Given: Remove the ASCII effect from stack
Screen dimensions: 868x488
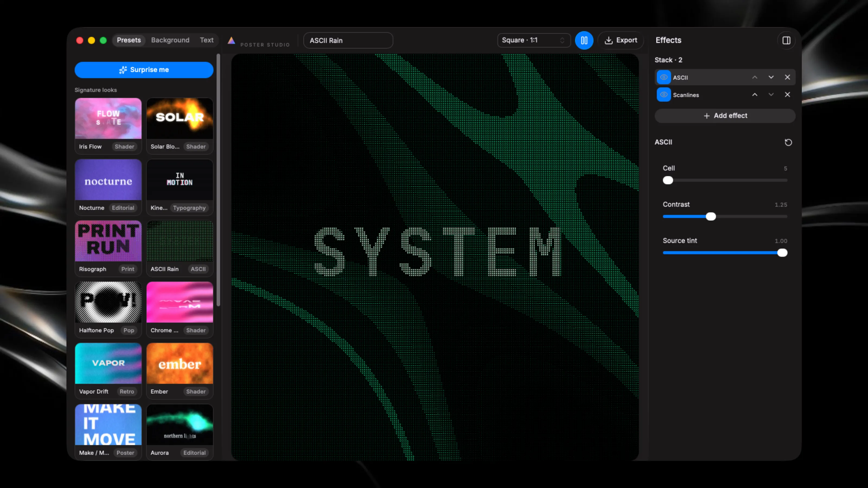Looking at the screenshot, I should (x=787, y=78).
